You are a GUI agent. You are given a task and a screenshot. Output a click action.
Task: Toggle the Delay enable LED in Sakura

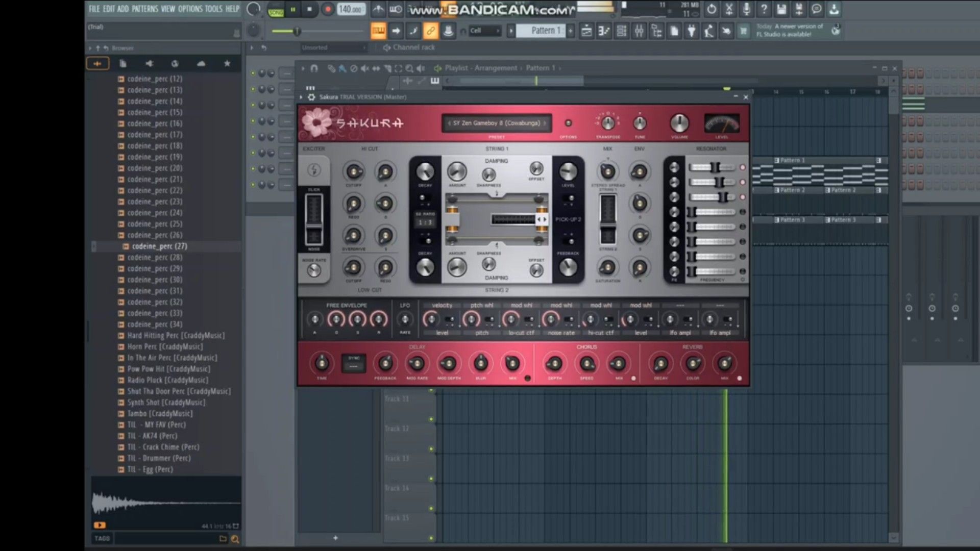click(x=527, y=379)
